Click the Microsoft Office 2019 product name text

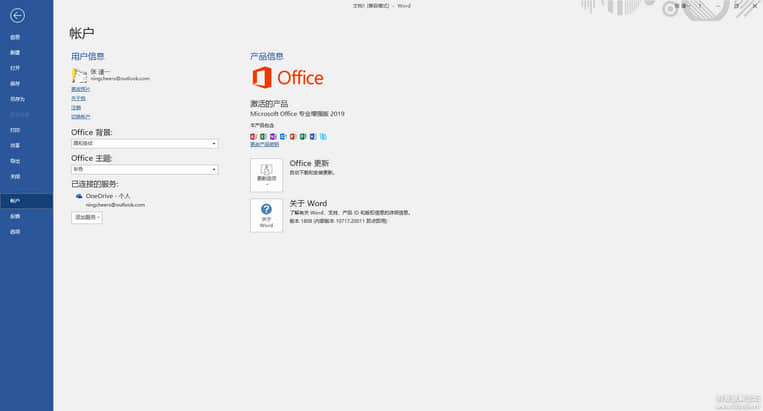point(297,114)
